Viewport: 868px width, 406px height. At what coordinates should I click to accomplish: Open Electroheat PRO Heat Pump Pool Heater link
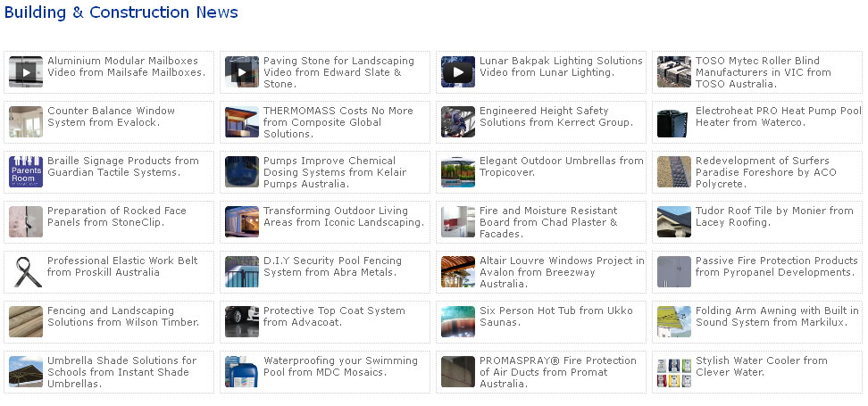779,116
